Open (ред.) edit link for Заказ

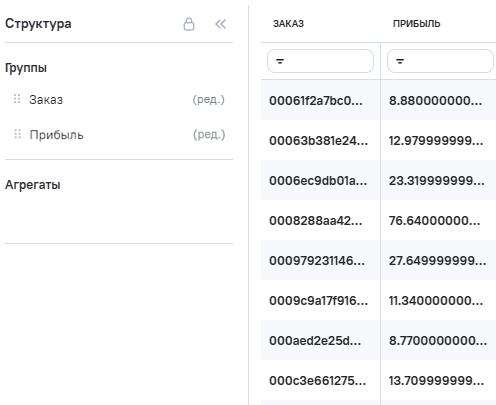(x=209, y=99)
